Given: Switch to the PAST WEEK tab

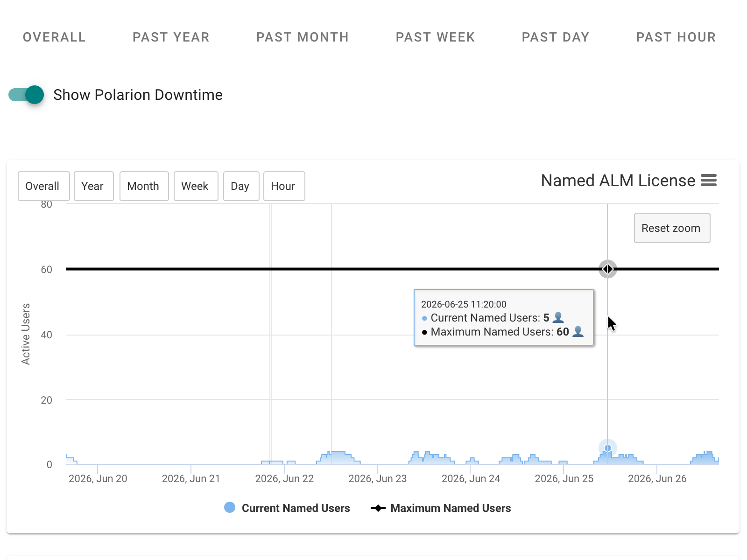Looking at the screenshot, I should [435, 37].
